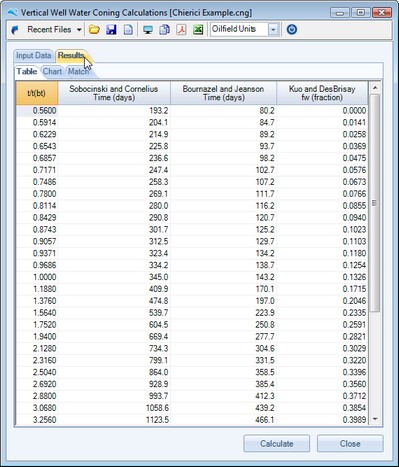
Task: Click the monitor screen icon in toolbar
Action: 148,30
